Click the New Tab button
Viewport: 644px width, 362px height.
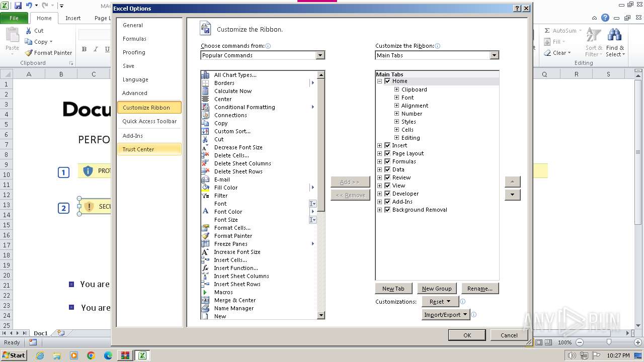pyautogui.click(x=393, y=289)
